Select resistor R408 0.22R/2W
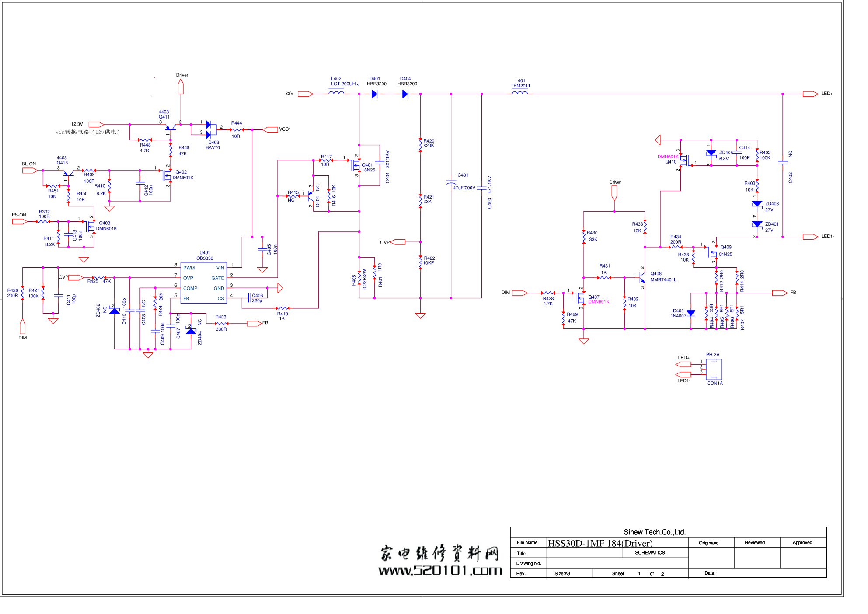Viewport: 868px width, 614px height. [x=359, y=277]
